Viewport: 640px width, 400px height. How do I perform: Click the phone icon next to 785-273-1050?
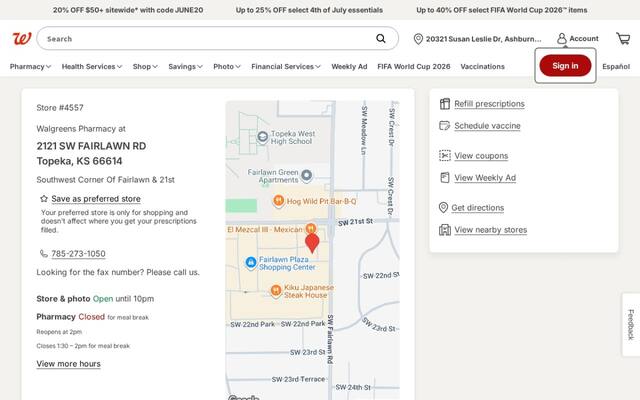click(44, 253)
